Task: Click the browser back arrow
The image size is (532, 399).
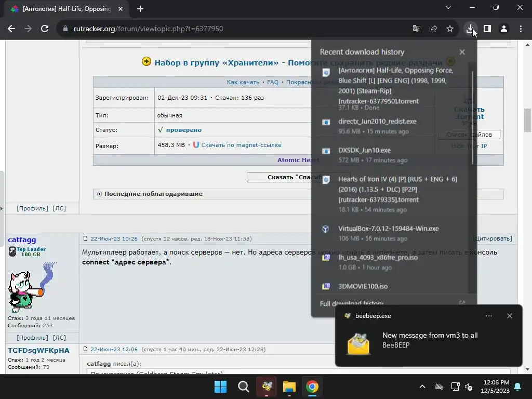Action: click(x=11, y=29)
